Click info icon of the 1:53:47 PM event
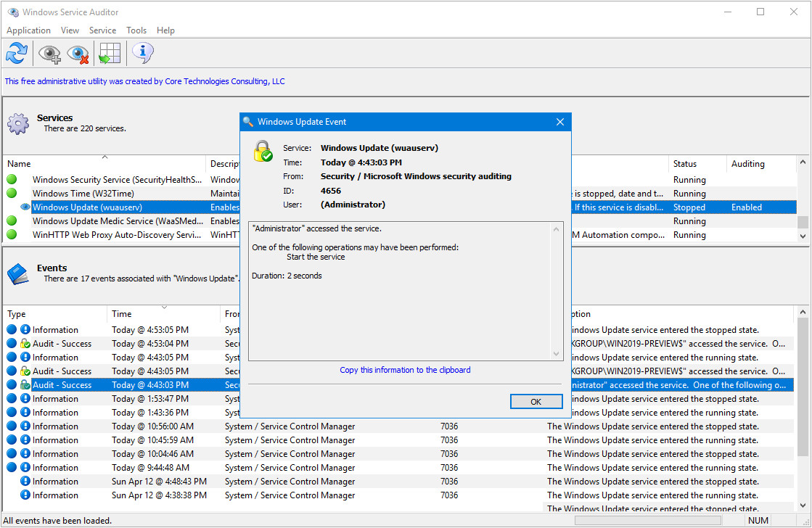812x528 pixels. point(25,399)
